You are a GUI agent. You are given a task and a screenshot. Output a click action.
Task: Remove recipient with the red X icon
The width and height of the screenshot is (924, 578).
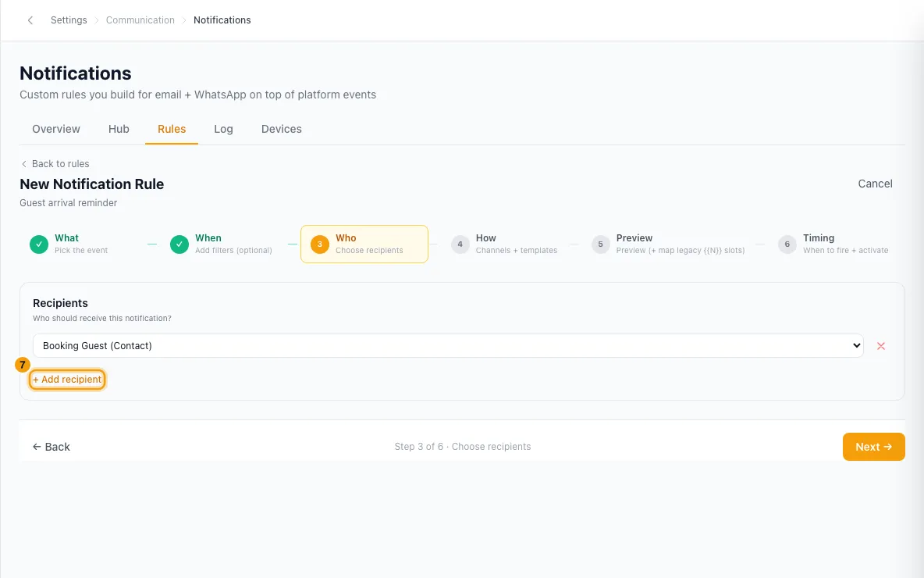click(881, 346)
